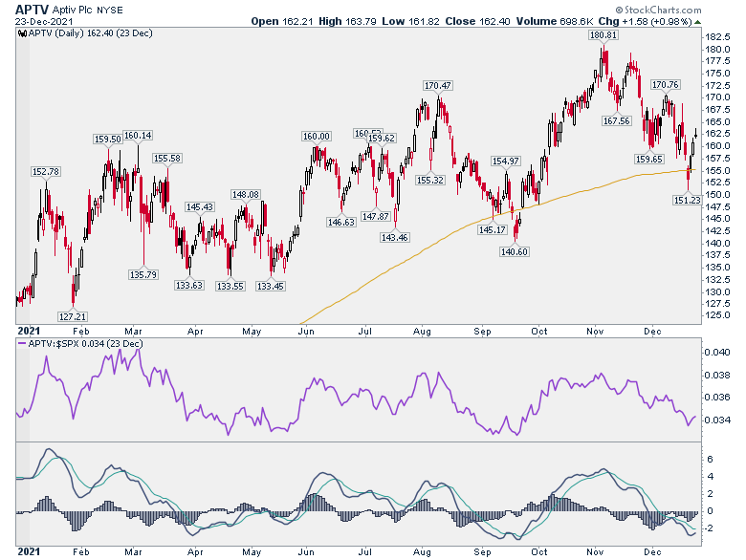The height and width of the screenshot is (560, 746).
Task: Click the 159.50 price label
Action: tap(107, 139)
